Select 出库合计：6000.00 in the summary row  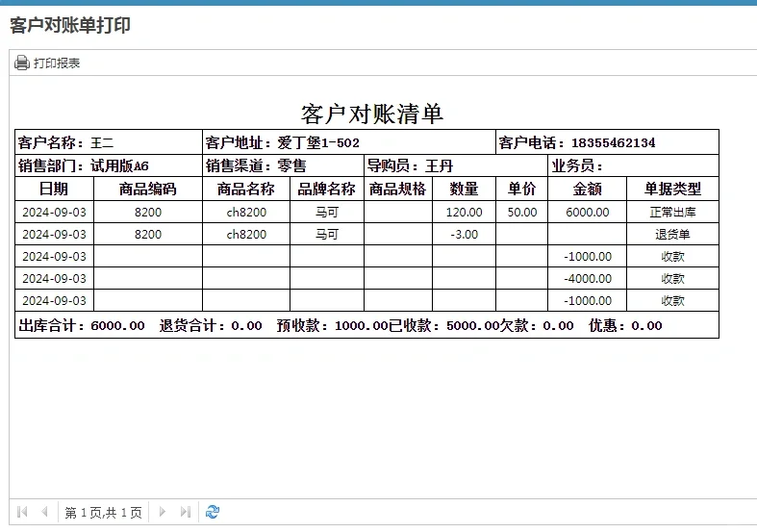pyautogui.click(x=82, y=325)
